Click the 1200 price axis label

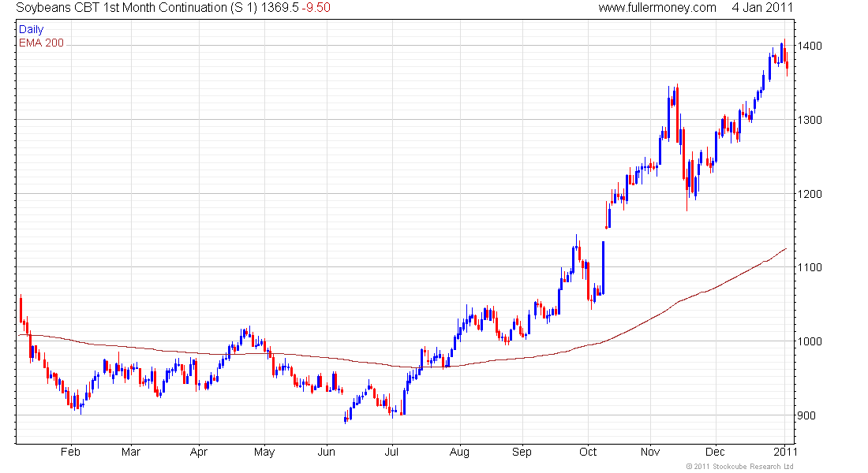point(810,194)
